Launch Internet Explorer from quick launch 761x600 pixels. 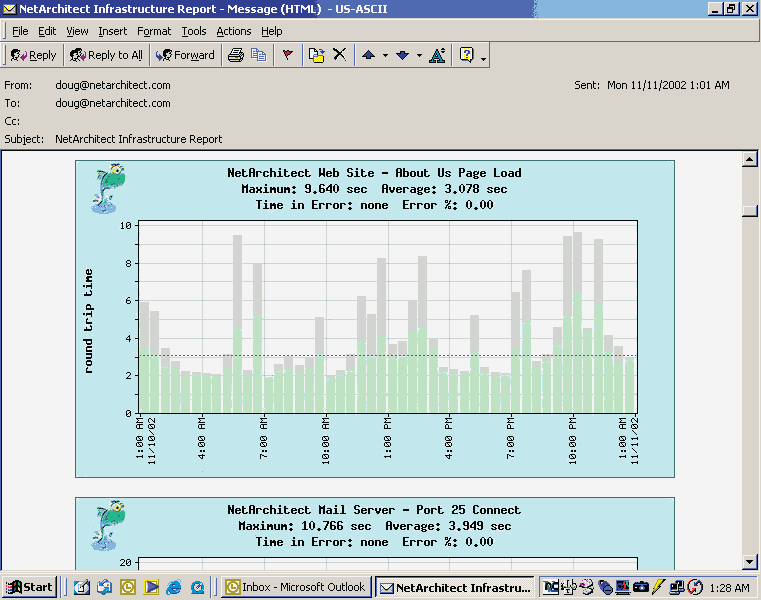click(x=174, y=587)
